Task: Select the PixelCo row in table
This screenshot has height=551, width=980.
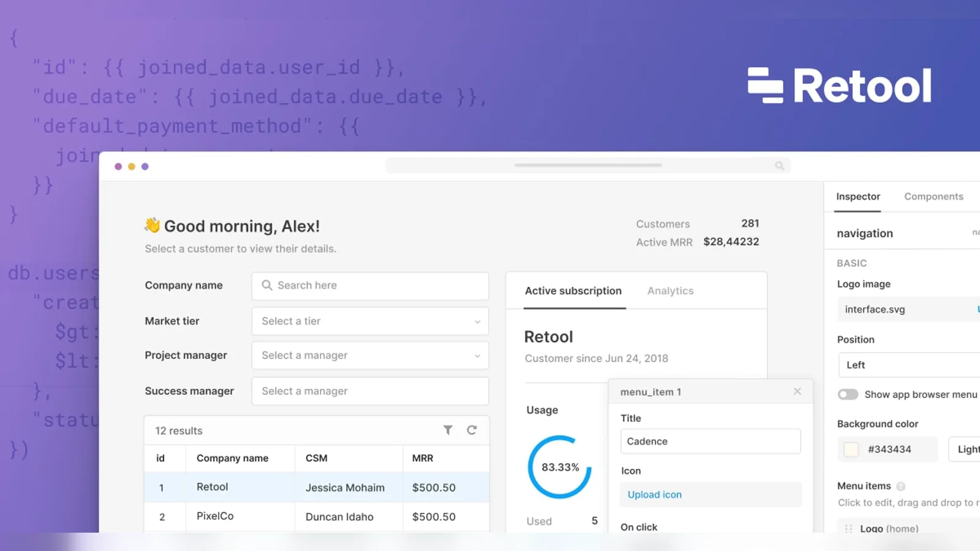Action: click(x=317, y=517)
